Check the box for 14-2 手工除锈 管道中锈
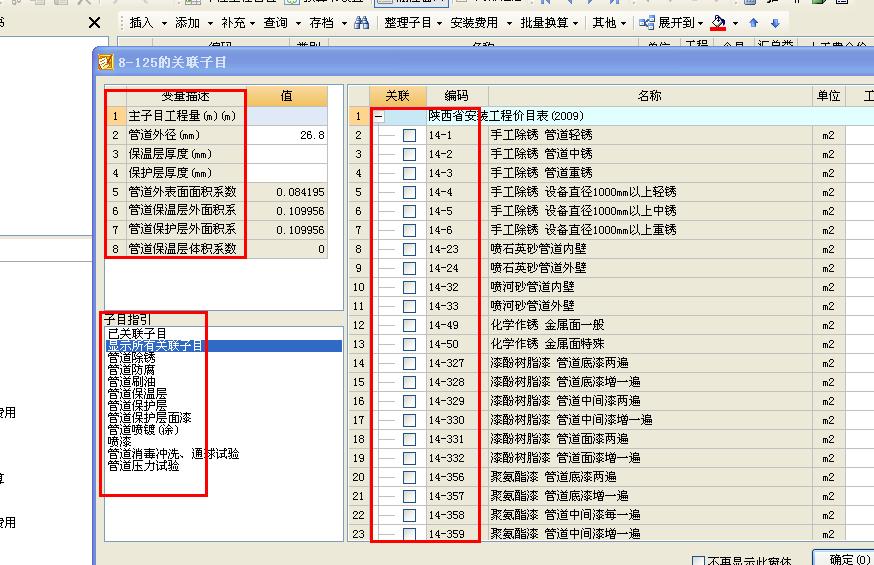The image size is (874, 565). click(409, 154)
